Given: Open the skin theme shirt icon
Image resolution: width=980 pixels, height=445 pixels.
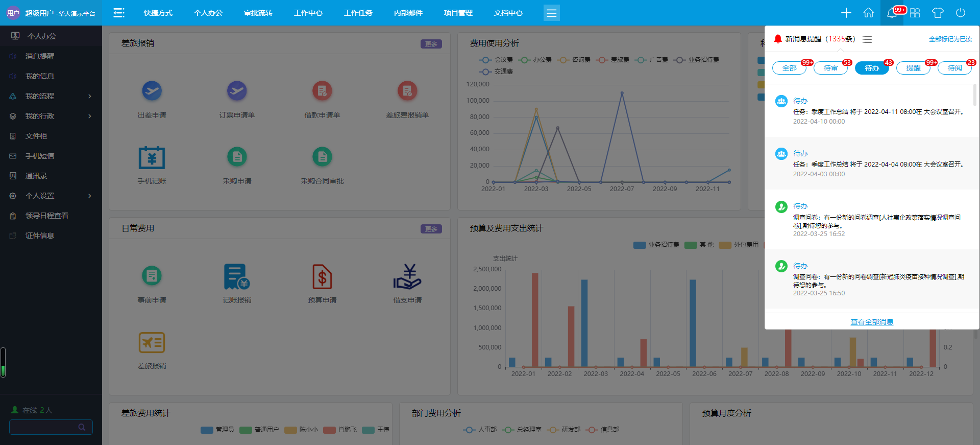Looking at the screenshot, I should pyautogui.click(x=937, y=13).
